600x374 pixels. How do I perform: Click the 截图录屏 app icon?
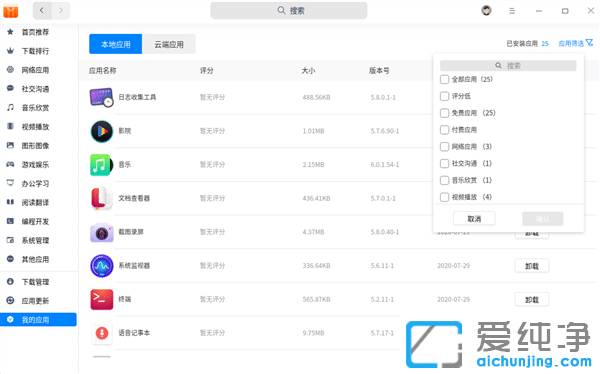(x=101, y=232)
